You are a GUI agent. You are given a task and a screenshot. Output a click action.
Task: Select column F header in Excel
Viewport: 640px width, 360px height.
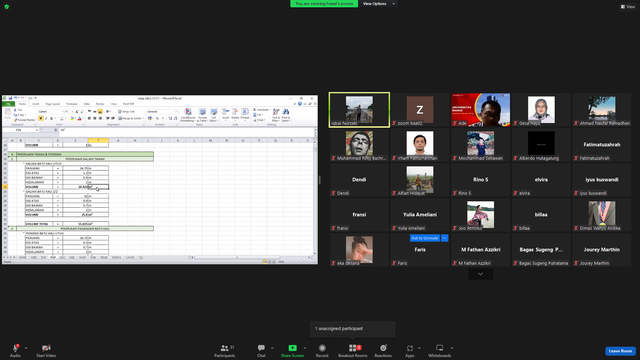click(98, 140)
